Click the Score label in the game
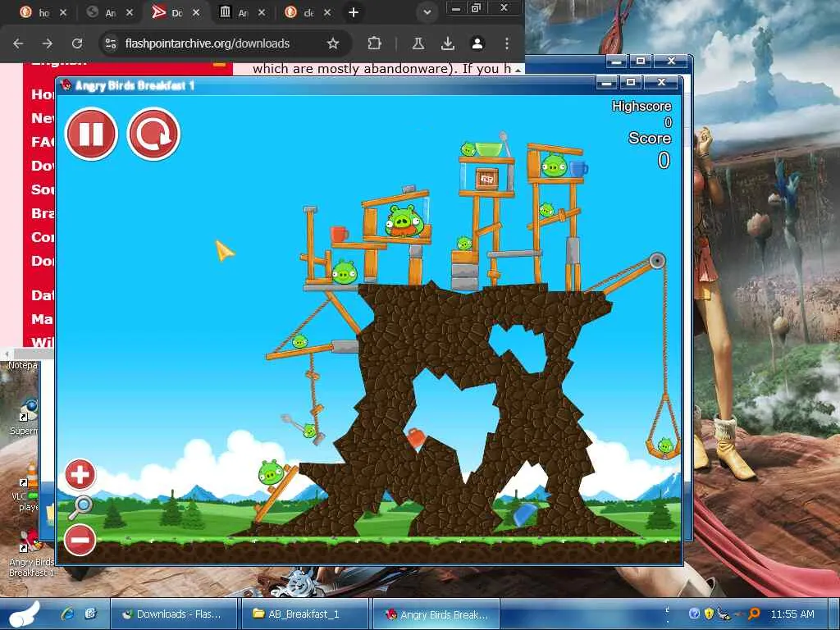Image resolution: width=840 pixels, height=630 pixels. coord(650,138)
